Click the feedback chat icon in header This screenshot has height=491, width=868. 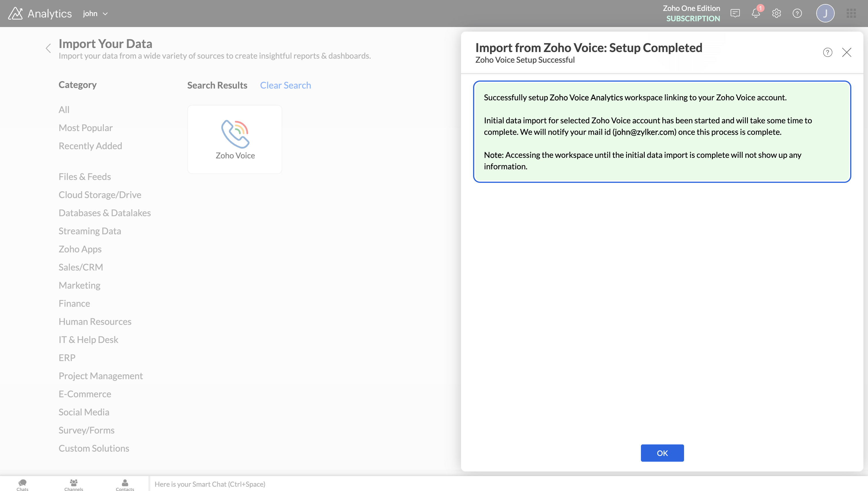click(x=735, y=14)
